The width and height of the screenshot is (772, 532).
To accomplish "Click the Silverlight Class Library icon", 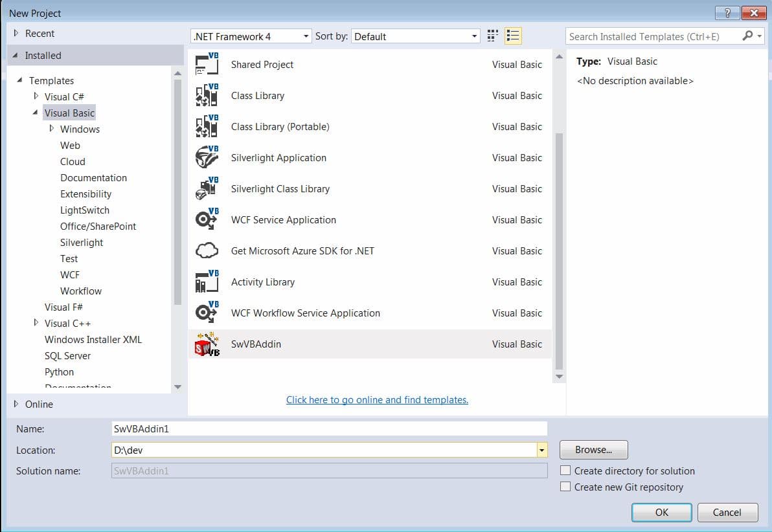I will [x=207, y=188].
